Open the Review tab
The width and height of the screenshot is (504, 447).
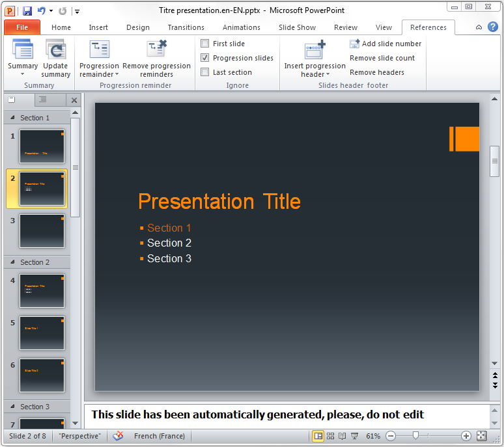point(346,27)
